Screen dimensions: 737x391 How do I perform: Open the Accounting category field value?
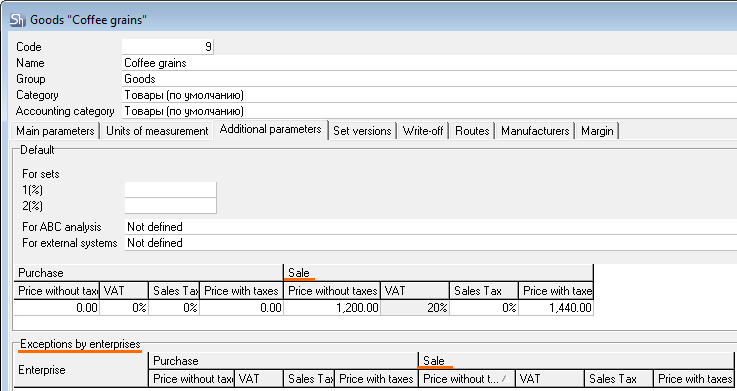[x=429, y=111]
